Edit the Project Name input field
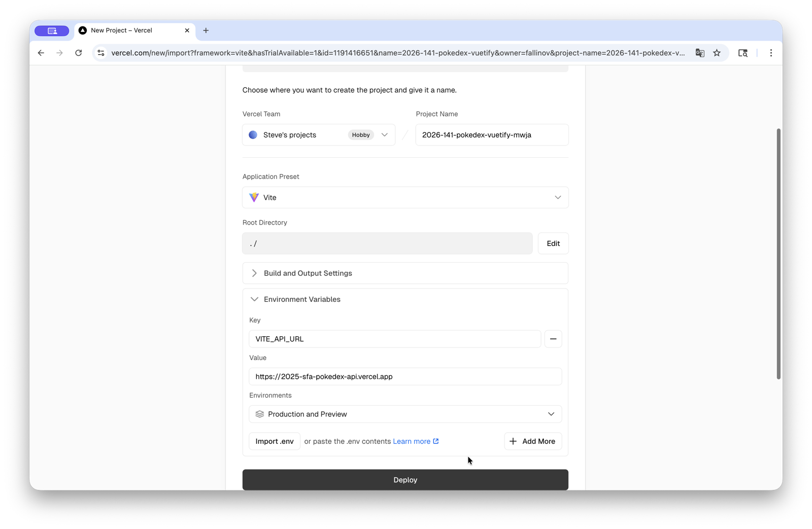This screenshot has height=529, width=812. pyautogui.click(x=491, y=135)
